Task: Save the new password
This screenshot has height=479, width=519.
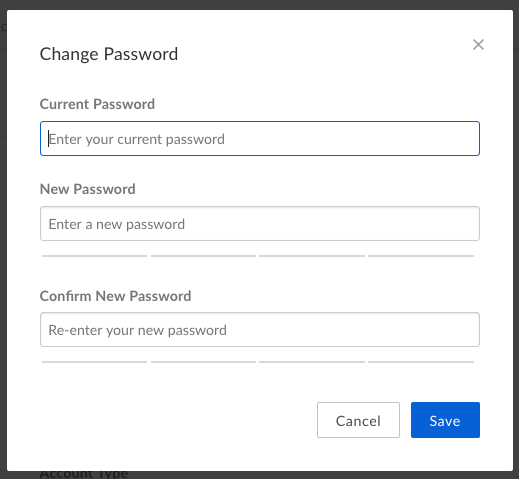Action: coord(445,420)
